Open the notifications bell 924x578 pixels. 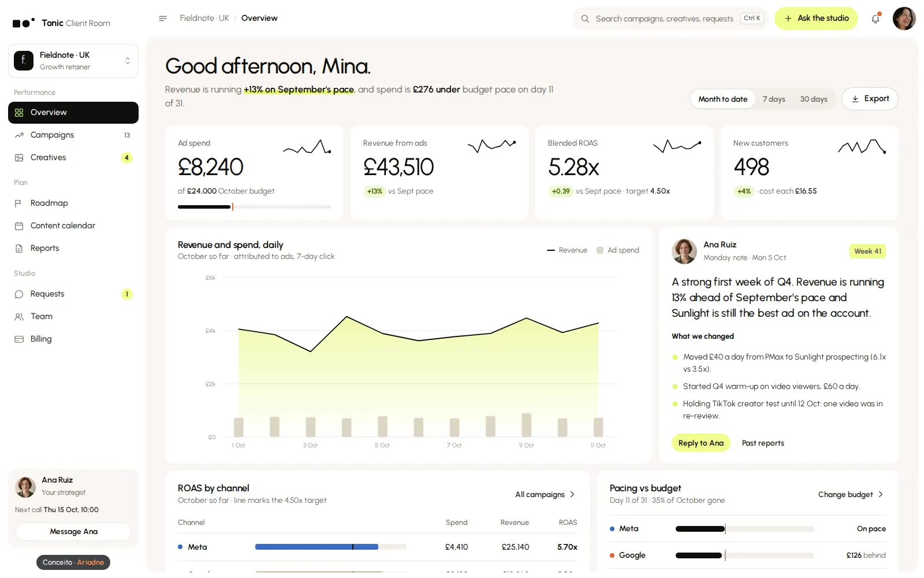coord(875,18)
